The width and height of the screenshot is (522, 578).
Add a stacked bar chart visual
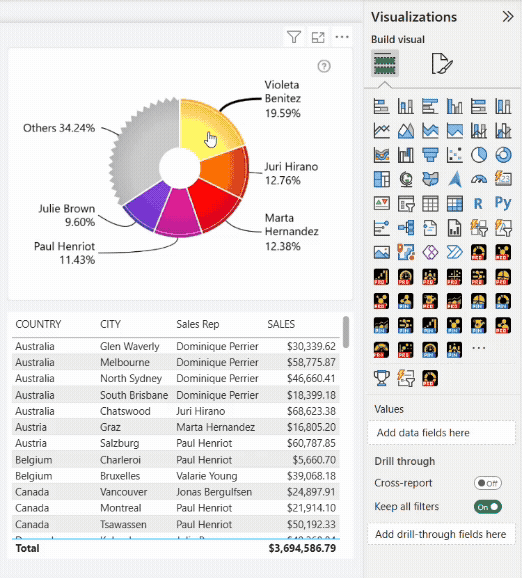pos(381,107)
